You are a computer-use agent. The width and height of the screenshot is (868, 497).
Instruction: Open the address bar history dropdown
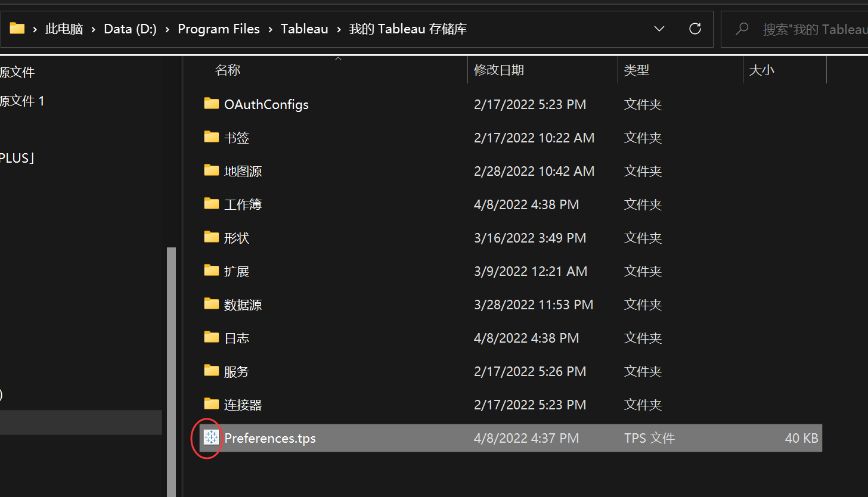(x=659, y=29)
